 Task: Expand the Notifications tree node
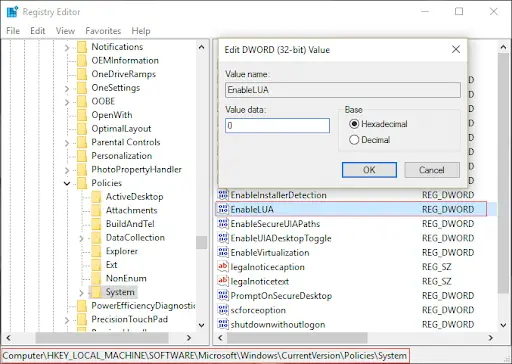pyautogui.click(x=67, y=48)
